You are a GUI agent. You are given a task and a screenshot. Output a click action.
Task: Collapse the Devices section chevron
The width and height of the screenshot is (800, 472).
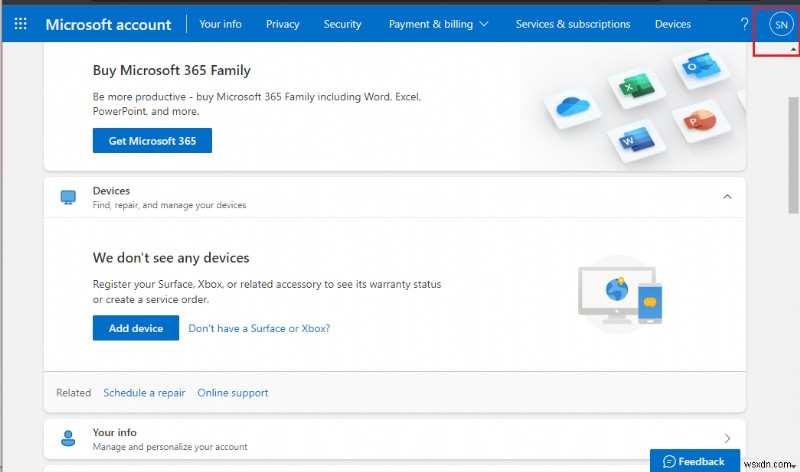tap(727, 197)
